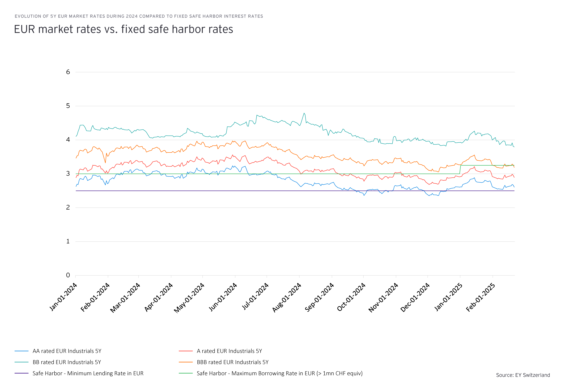
Task: Click the uppercase subtitle above the chart title
Action: tap(139, 16)
